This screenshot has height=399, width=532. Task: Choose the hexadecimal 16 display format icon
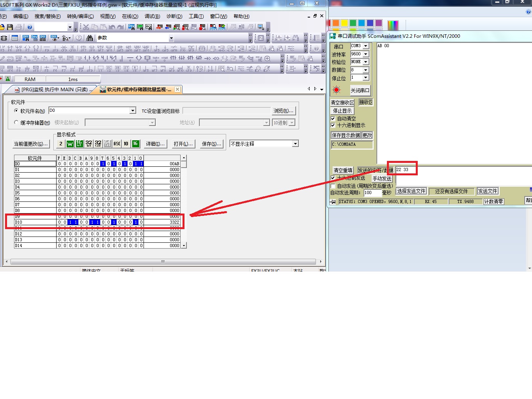coord(135,144)
